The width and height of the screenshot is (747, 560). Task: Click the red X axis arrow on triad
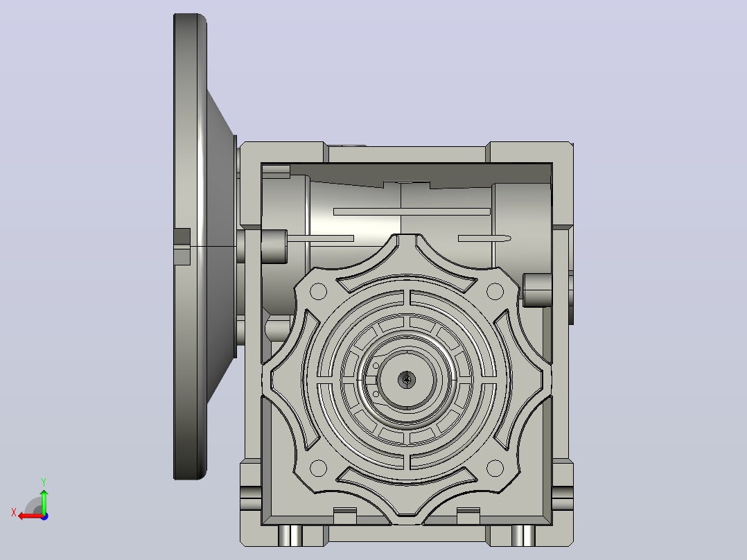pos(30,516)
